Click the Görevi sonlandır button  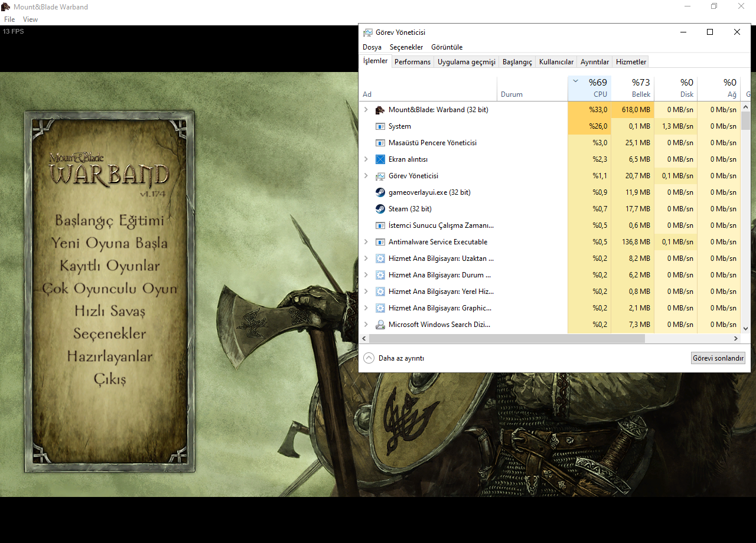718,358
